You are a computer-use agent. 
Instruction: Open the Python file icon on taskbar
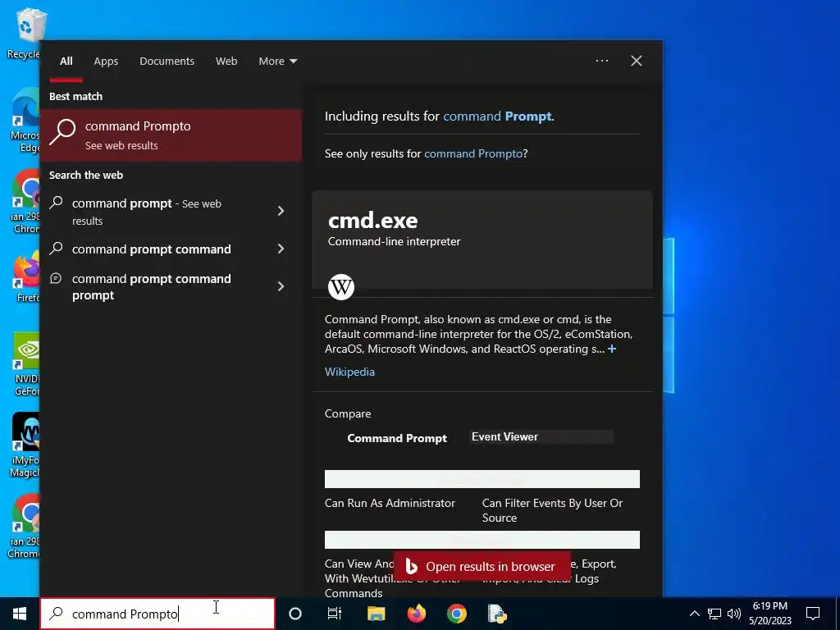pyautogui.click(x=497, y=614)
